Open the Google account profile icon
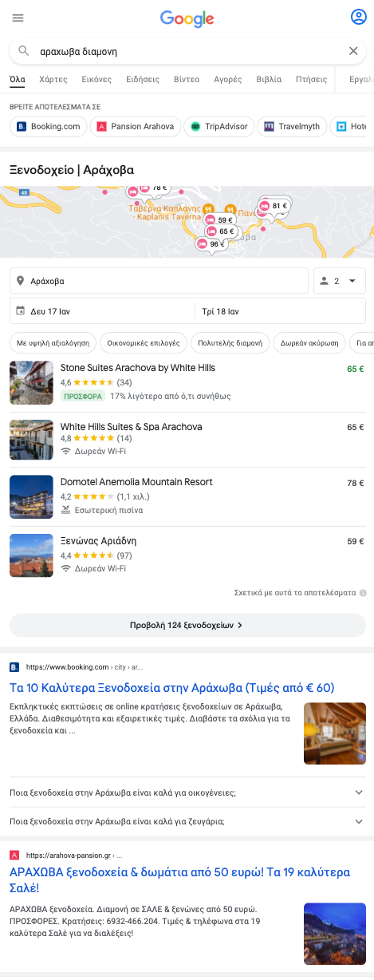The image size is (374, 980). [x=358, y=17]
